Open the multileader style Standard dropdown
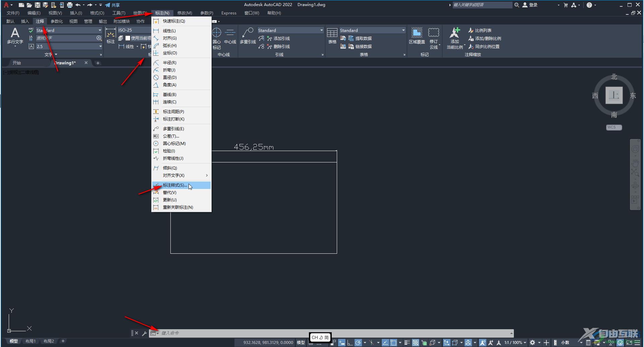 [290, 30]
